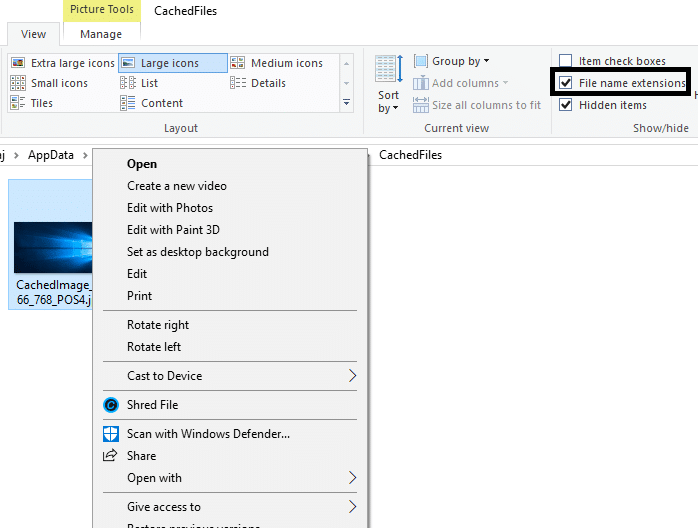
Task: Click the CachedImage file name label
Action: pyautogui.click(x=53, y=292)
